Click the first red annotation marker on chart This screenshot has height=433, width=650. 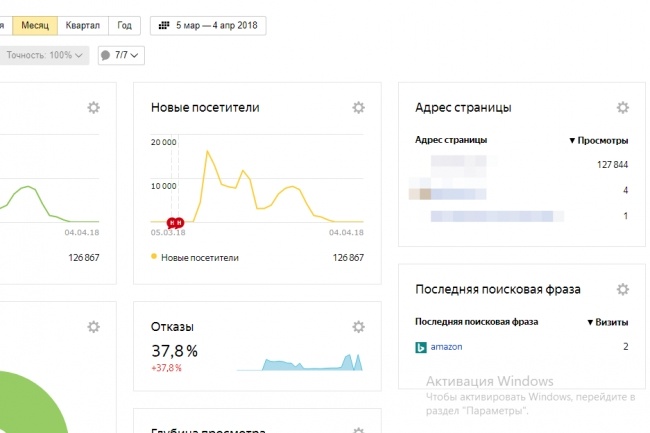[172, 223]
